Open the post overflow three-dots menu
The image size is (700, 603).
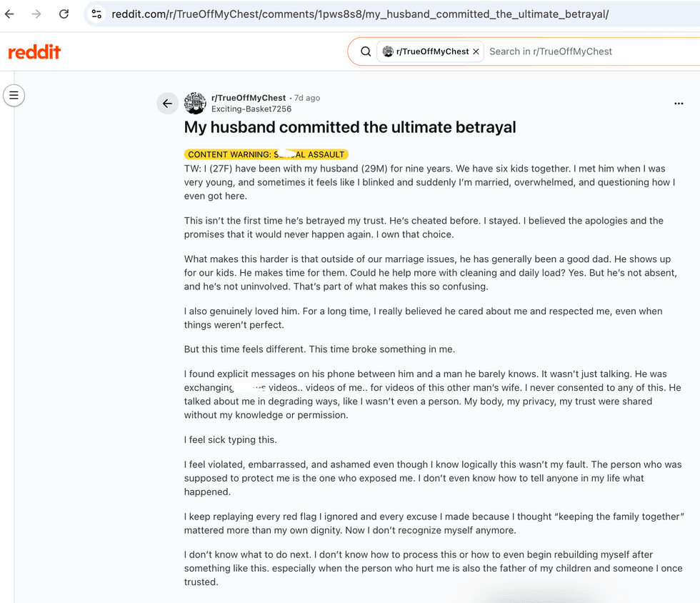pos(679,104)
